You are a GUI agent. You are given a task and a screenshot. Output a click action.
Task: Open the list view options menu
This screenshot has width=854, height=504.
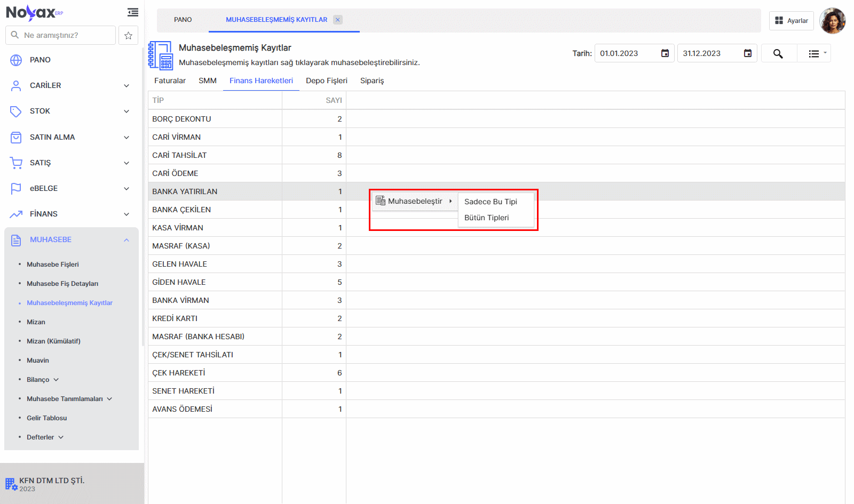(815, 53)
